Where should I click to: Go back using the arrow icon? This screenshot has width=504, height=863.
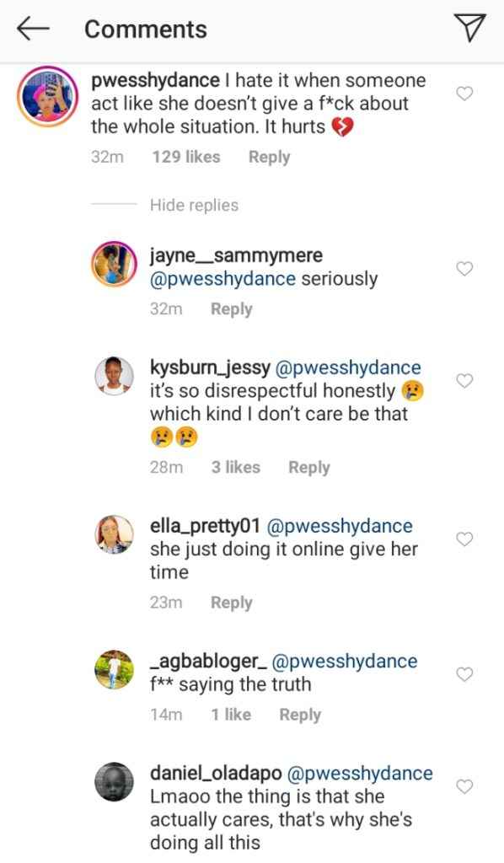(x=33, y=29)
